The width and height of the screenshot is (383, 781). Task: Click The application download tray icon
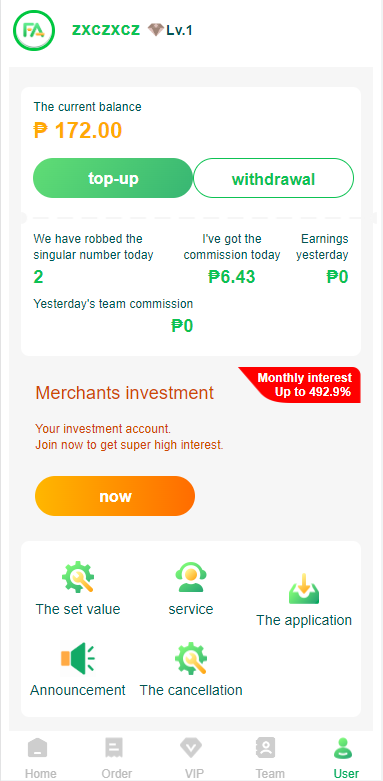tap(304, 588)
